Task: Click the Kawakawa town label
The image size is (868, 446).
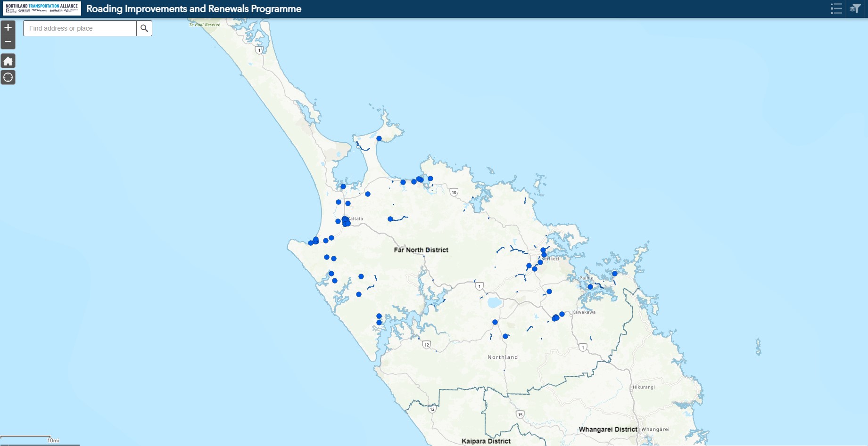Action: (584, 312)
